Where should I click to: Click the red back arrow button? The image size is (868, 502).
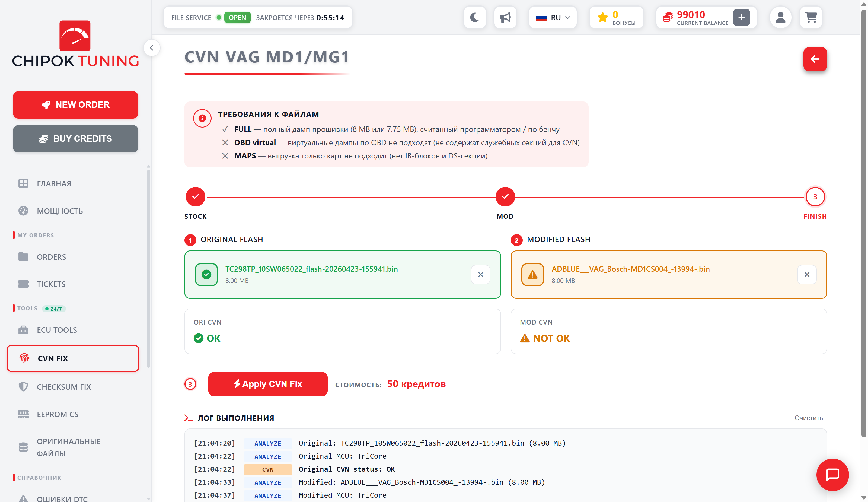pos(815,59)
